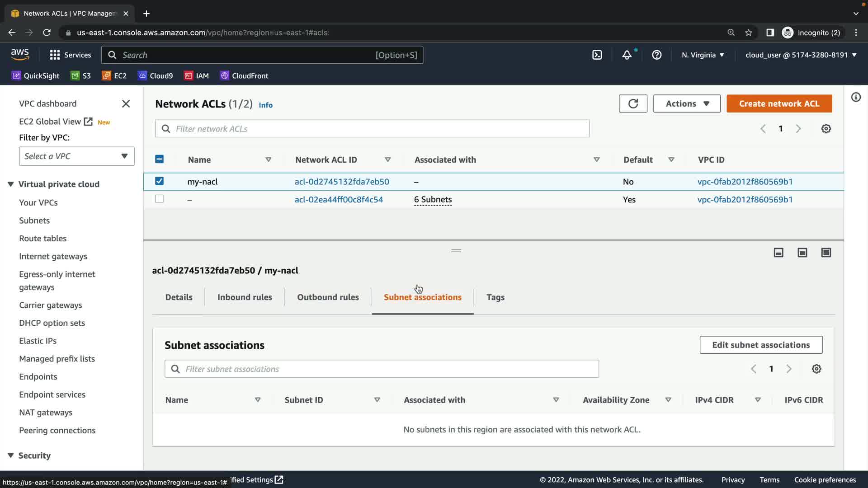
Task: Close the VPC navigation sidebar
Action: point(126,103)
